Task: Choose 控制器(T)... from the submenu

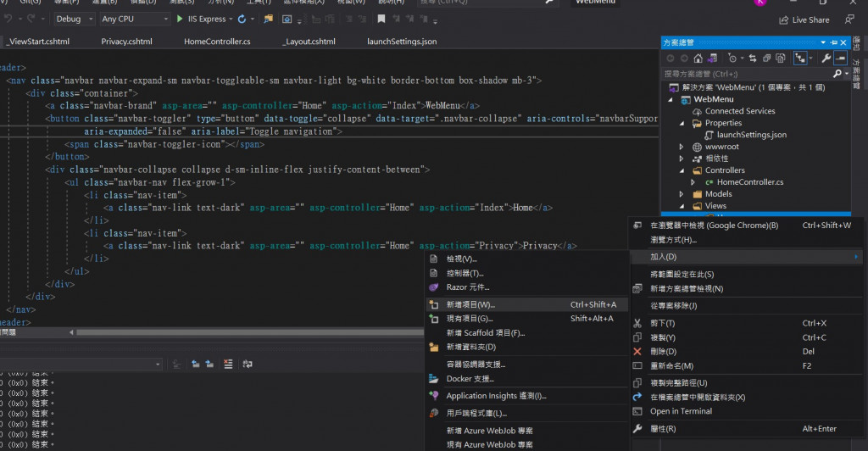Action: click(527, 273)
